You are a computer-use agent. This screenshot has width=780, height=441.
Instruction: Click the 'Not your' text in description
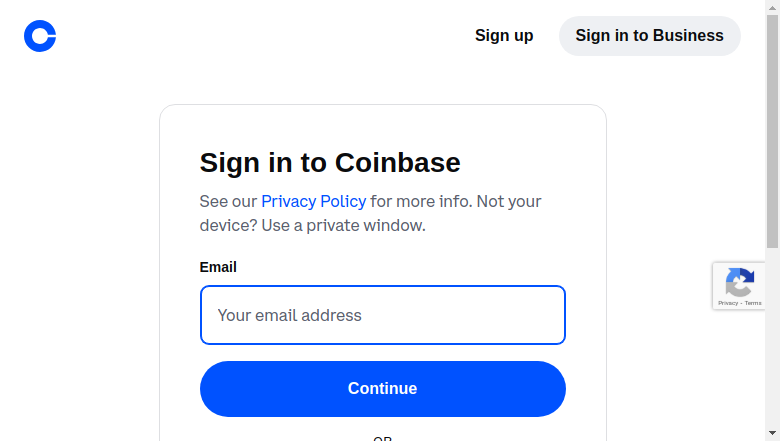(509, 201)
